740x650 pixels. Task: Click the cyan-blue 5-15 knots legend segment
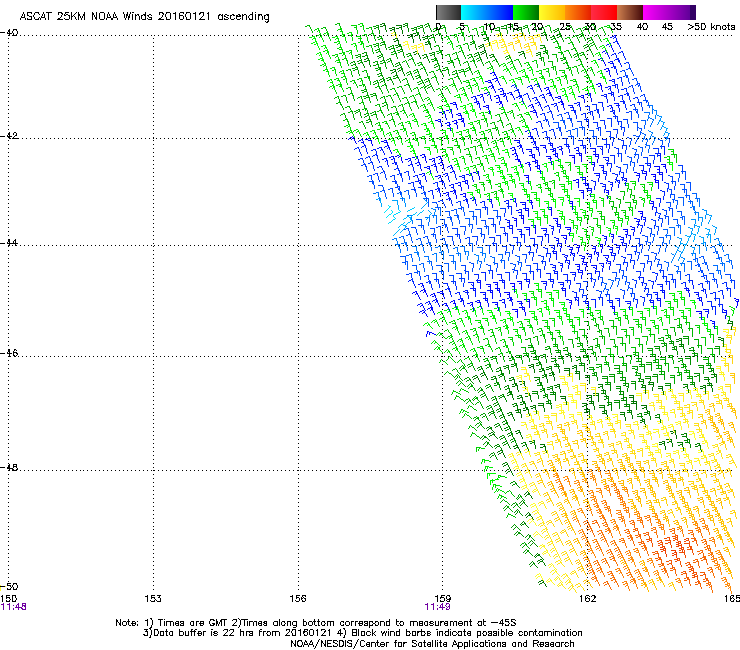[487, 12]
